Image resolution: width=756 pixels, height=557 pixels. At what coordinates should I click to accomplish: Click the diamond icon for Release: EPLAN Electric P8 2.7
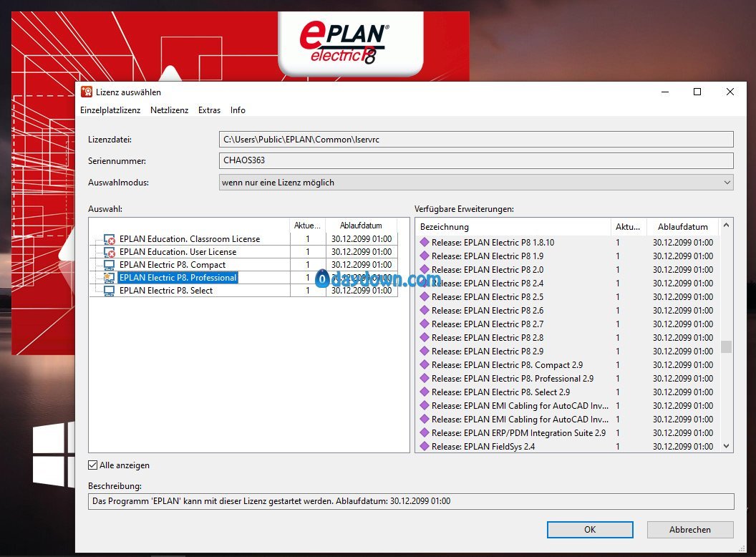pos(425,324)
